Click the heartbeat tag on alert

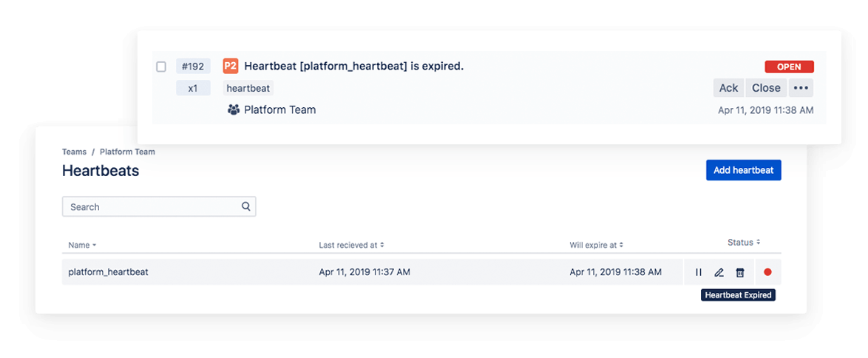click(248, 88)
